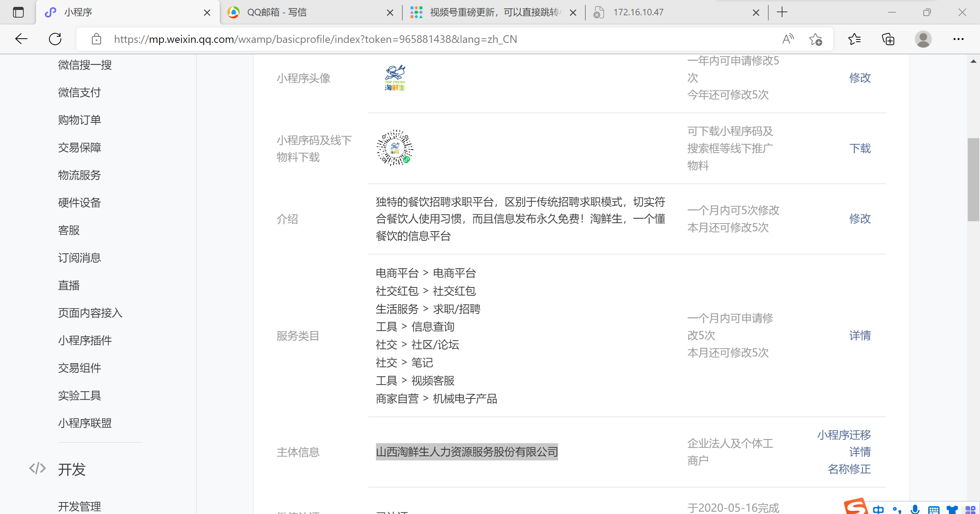The height and width of the screenshot is (514, 980).
Task: Click the Sogou input method logo
Action: click(x=856, y=506)
